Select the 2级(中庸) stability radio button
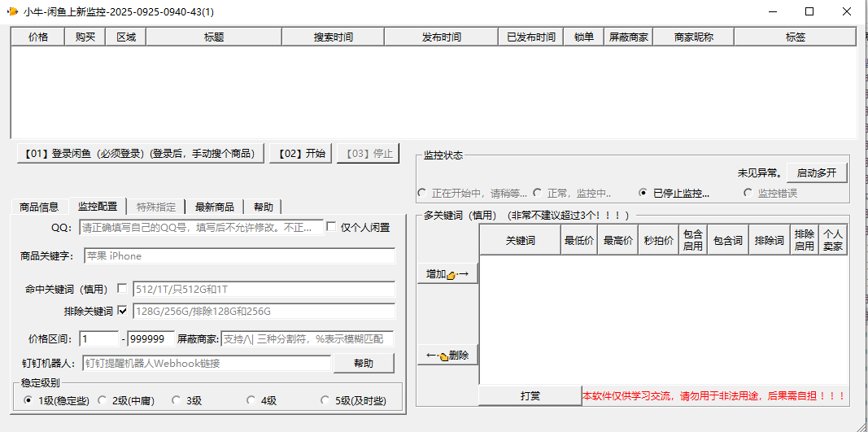 click(x=103, y=400)
